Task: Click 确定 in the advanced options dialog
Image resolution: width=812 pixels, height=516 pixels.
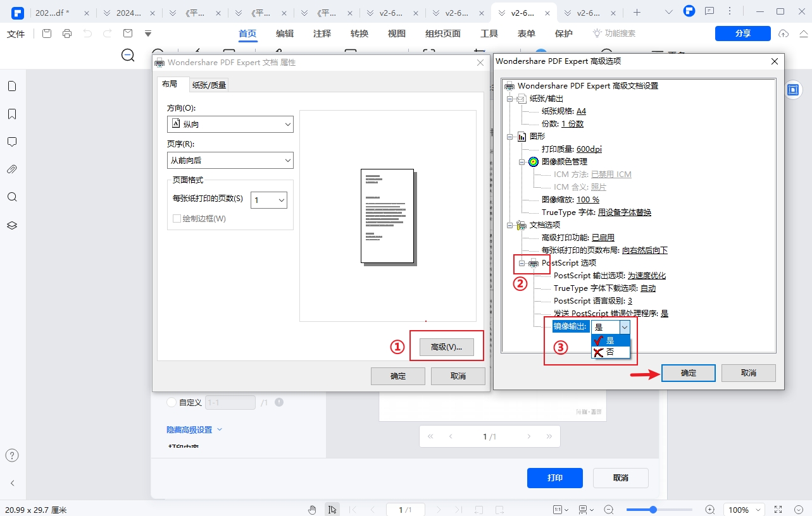Action: click(689, 373)
